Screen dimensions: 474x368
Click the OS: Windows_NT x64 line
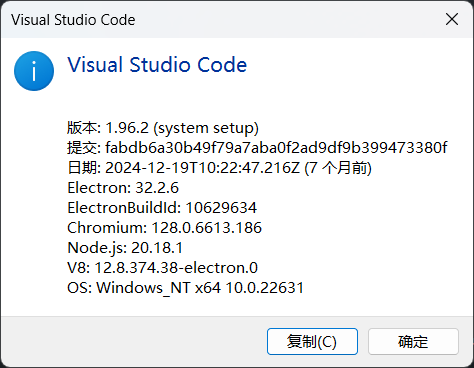(185, 288)
